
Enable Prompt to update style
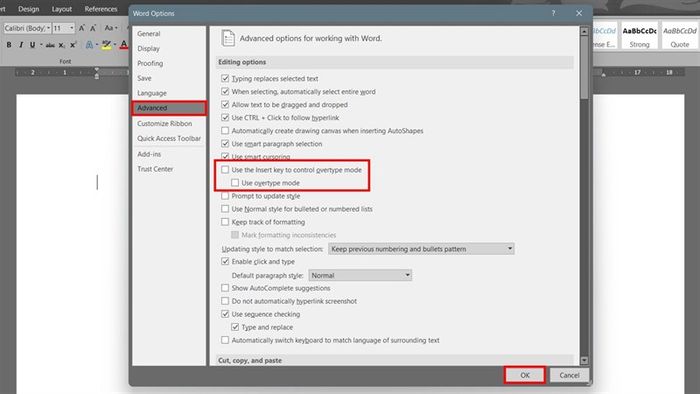pos(225,196)
